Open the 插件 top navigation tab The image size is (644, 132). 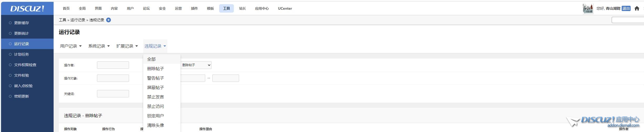pyautogui.click(x=194, y=8)
